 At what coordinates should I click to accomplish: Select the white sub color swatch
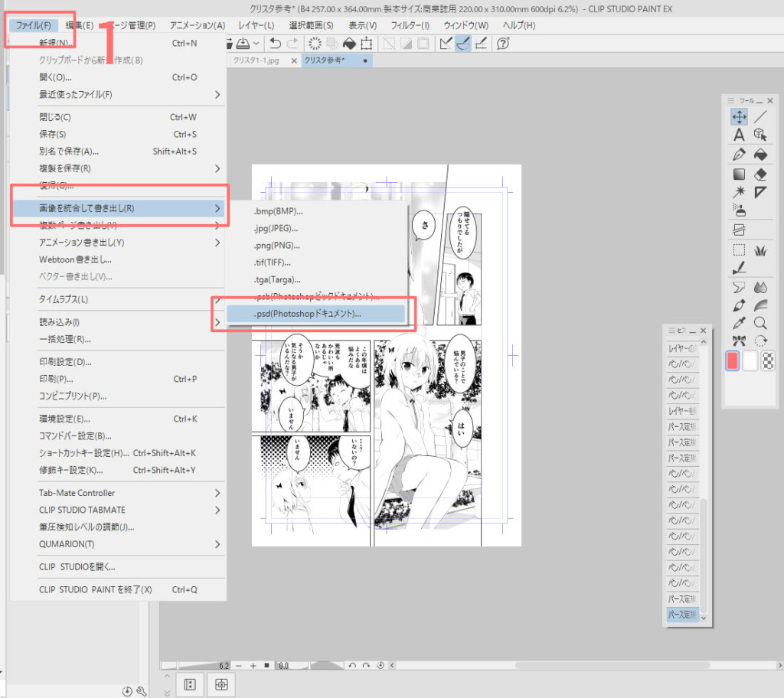(x=750, y=360)
